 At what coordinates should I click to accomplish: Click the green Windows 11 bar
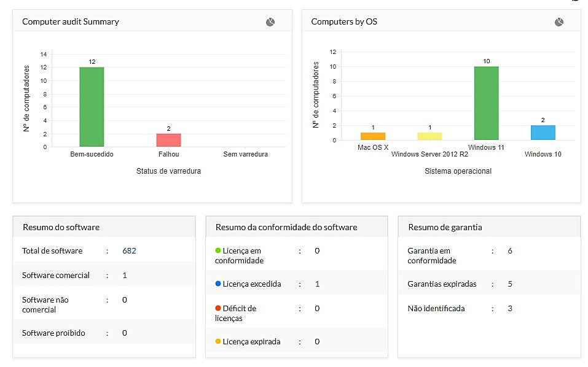click(x=486, y=103)
